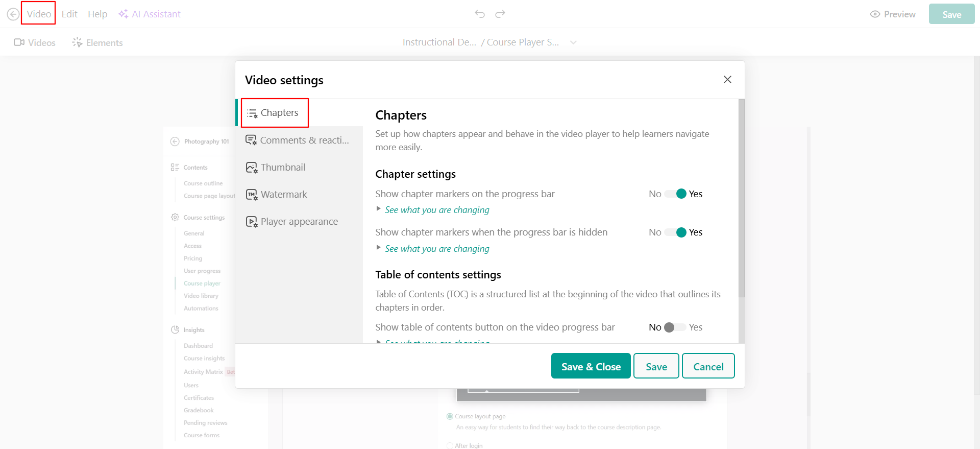Select General in background sidebar
The height and width of the screenshot is (449, 980).
(x=194, y=233)
